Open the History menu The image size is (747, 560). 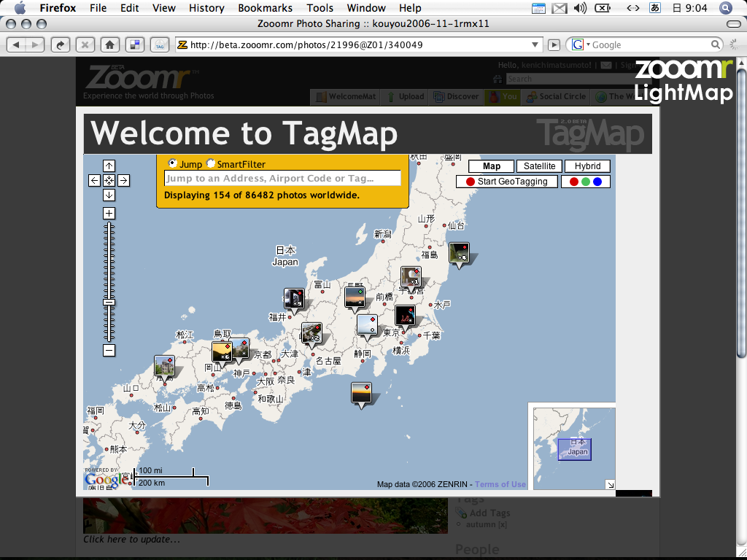click(x=206, y=8)
